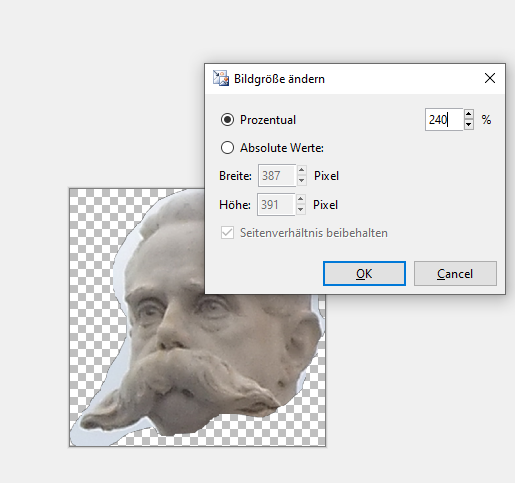The width and height of the screenshot is (515, 483).
Task: Decrease the percentage with the down arrow
Action: 469,125
